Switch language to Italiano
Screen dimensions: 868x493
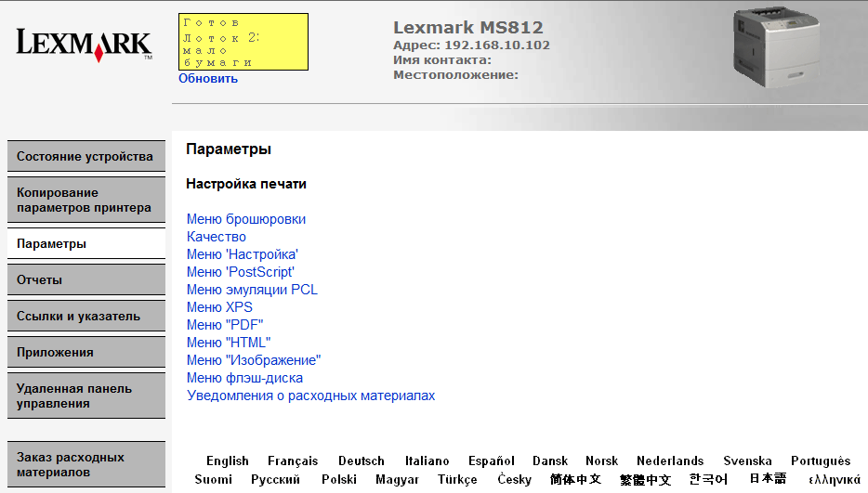427,461
